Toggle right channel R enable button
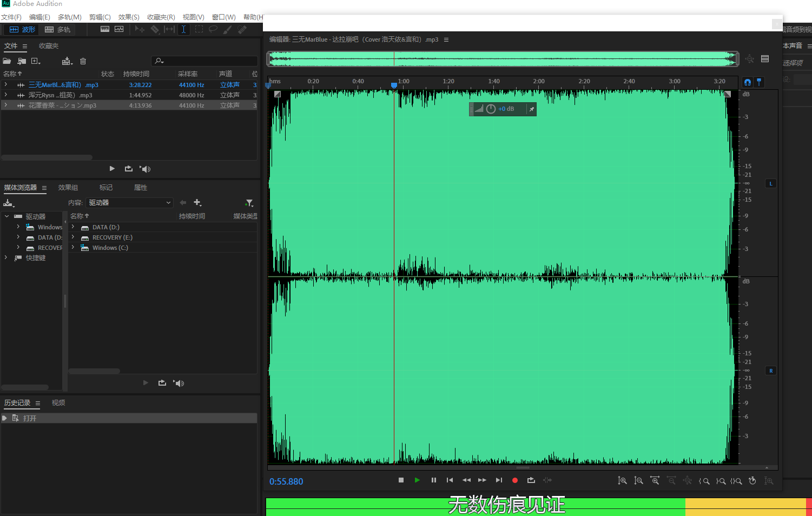 [x=771, y=371]
